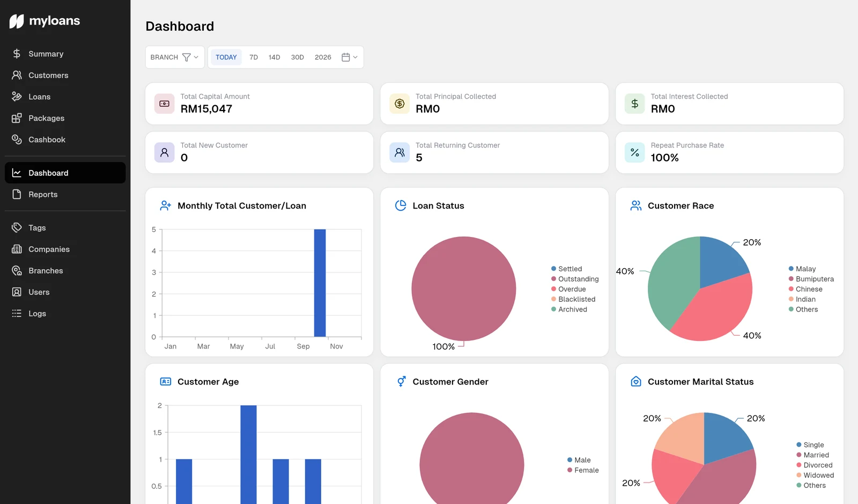Select the 14D date range tab
The width and height of the screenshot is (858, 504).
(x=274, y=57)
